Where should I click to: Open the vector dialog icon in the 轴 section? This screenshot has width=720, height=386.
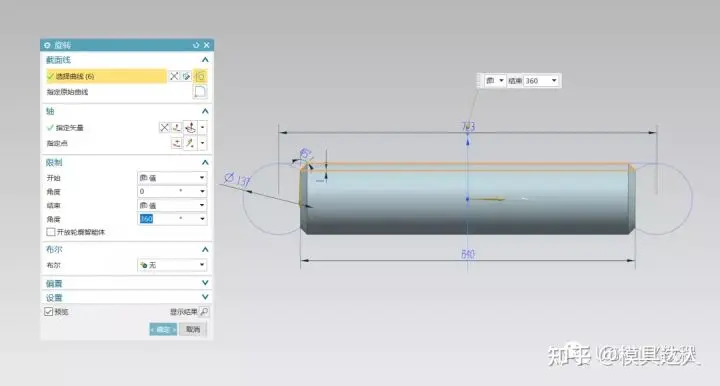(x=176, y=128)
